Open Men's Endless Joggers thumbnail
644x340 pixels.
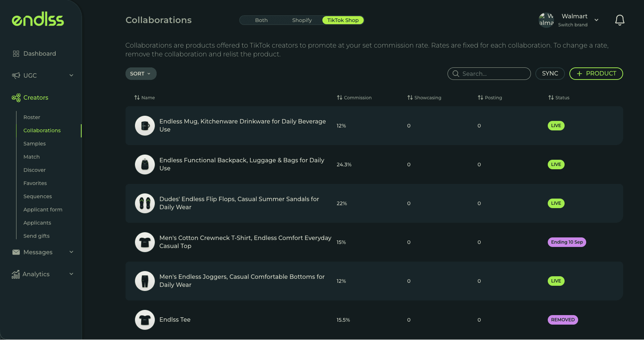145,281
